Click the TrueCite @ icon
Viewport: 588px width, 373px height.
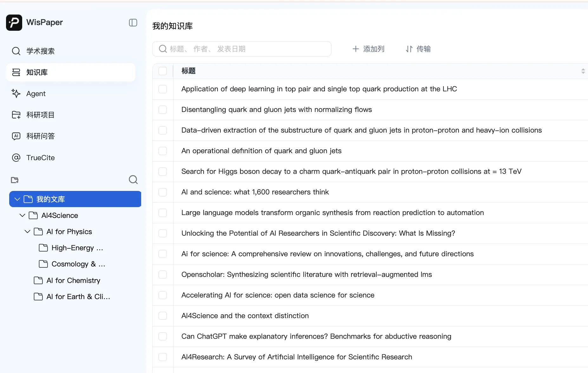16,158
